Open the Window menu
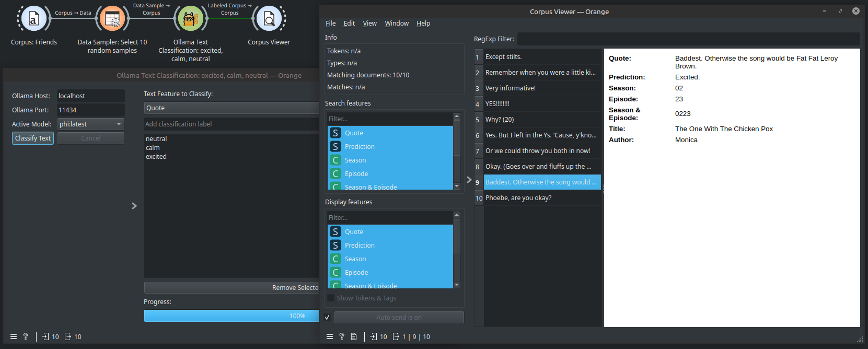868x349 pixels. tap(397, 24)
